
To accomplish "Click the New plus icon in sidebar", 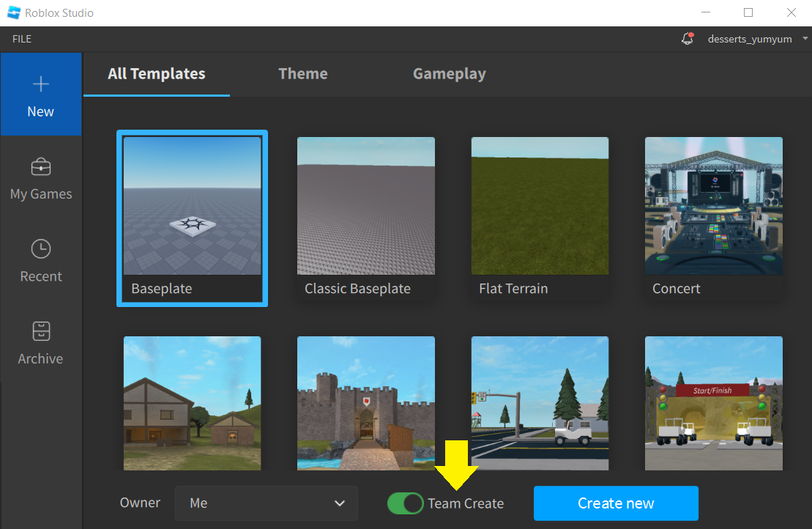I will (41, 84).
